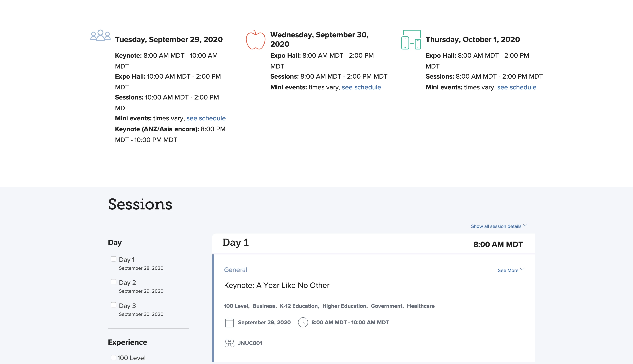Viewport: 633px width, 364px height.
Task: Tick the Day 3 September 30 checkbox
Action: (x=114, y=305)
